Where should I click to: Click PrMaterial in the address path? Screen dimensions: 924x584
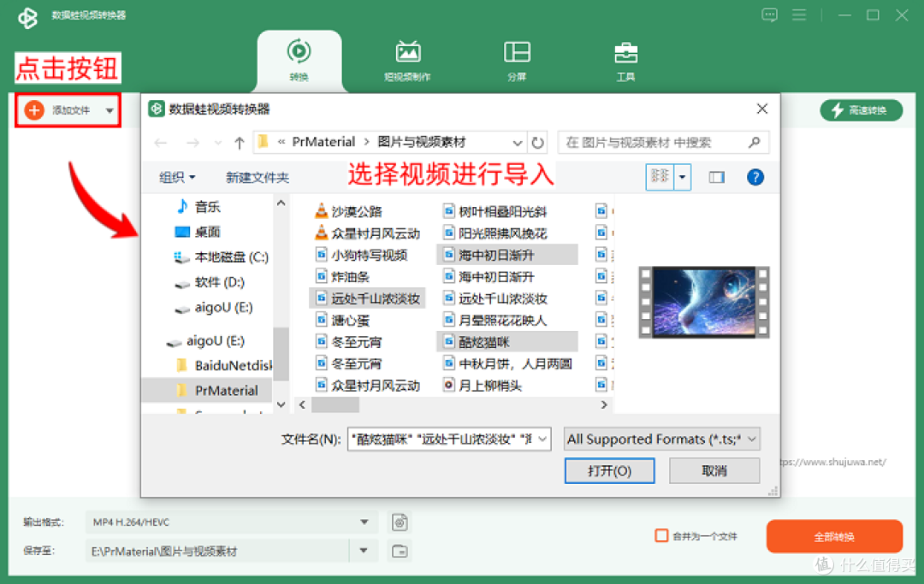coord(323,142)
